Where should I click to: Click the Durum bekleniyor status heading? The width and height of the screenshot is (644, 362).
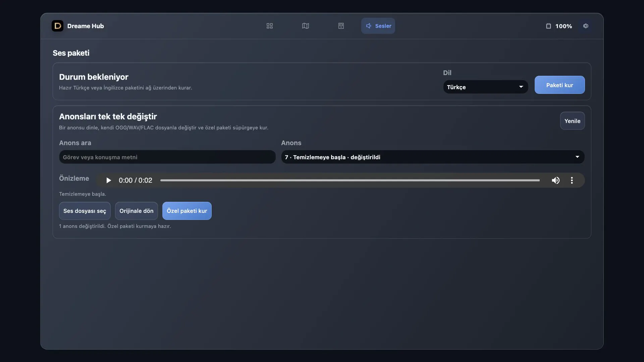[94, 77]
